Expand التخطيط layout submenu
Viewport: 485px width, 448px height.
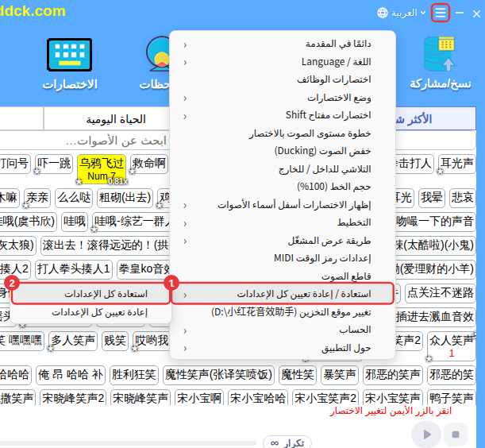(283, 223)
